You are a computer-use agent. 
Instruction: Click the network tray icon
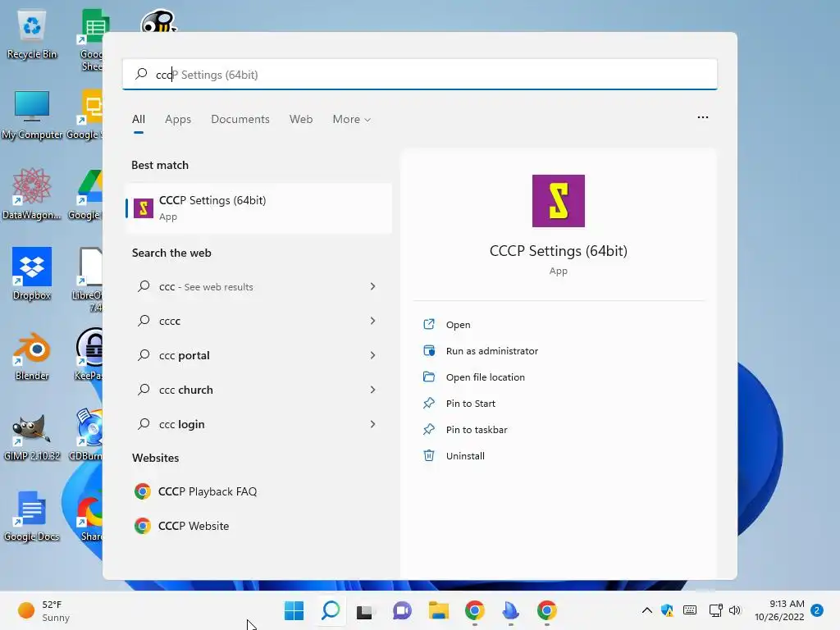(x=715, y=610)
